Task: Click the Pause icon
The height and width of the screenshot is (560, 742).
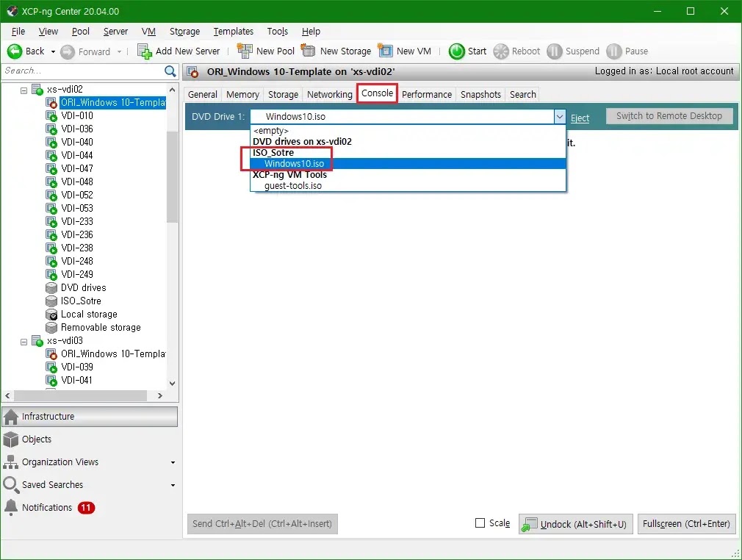Action: tap(613, 51)
